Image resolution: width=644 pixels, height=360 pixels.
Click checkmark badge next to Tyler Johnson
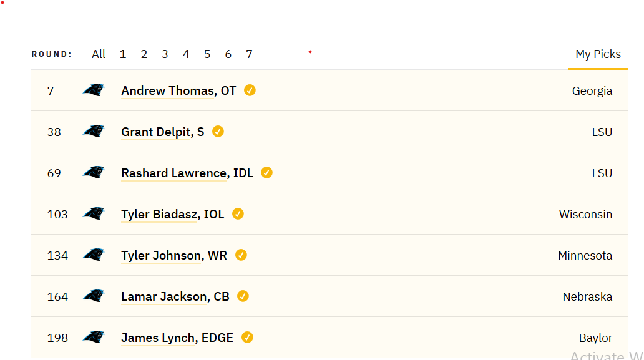[x=241, y=255]
